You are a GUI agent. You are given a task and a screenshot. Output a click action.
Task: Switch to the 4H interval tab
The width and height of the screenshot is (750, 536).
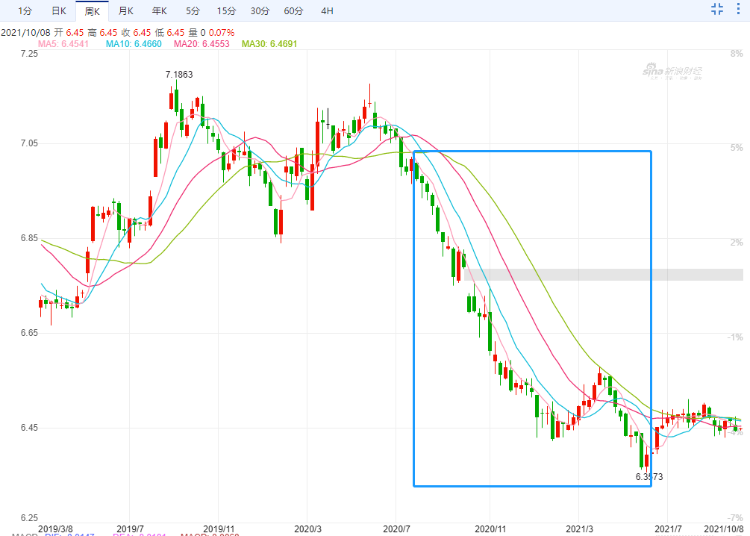[327, 11]
